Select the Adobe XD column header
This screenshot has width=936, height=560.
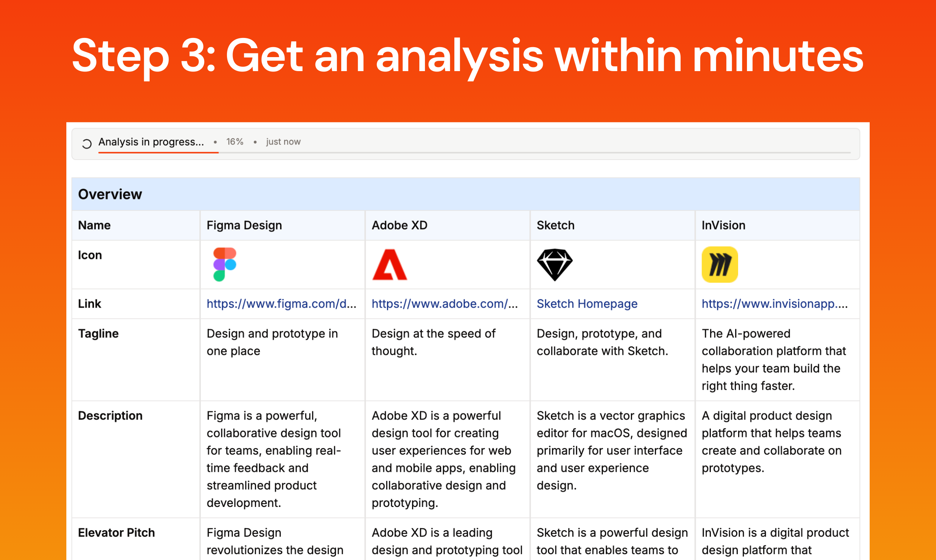point(399,225)
